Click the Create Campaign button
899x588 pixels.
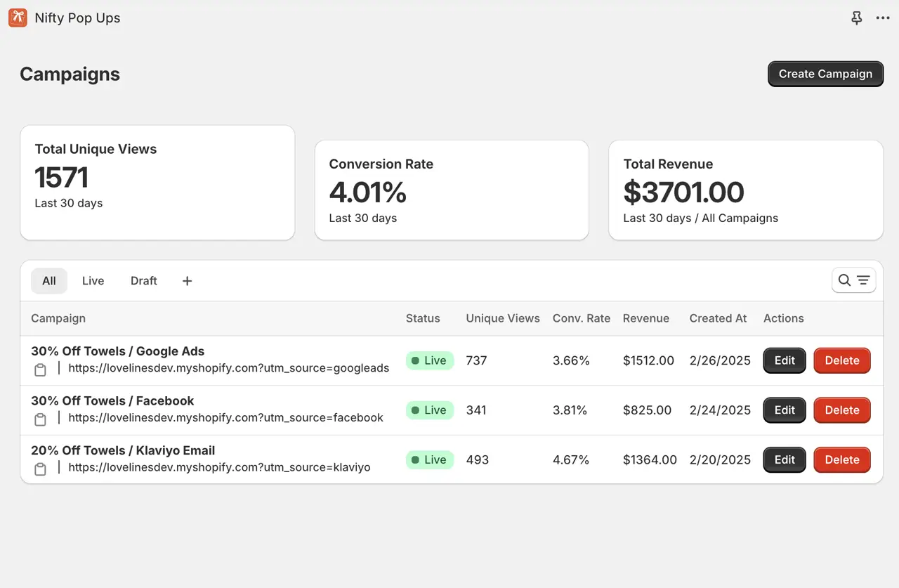[x=825, y=74]
